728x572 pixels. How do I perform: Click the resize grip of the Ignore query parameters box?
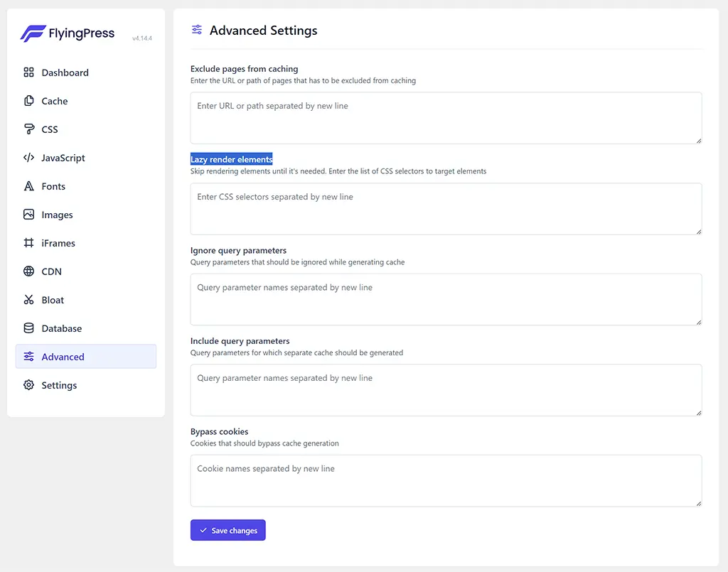point(699,323)
